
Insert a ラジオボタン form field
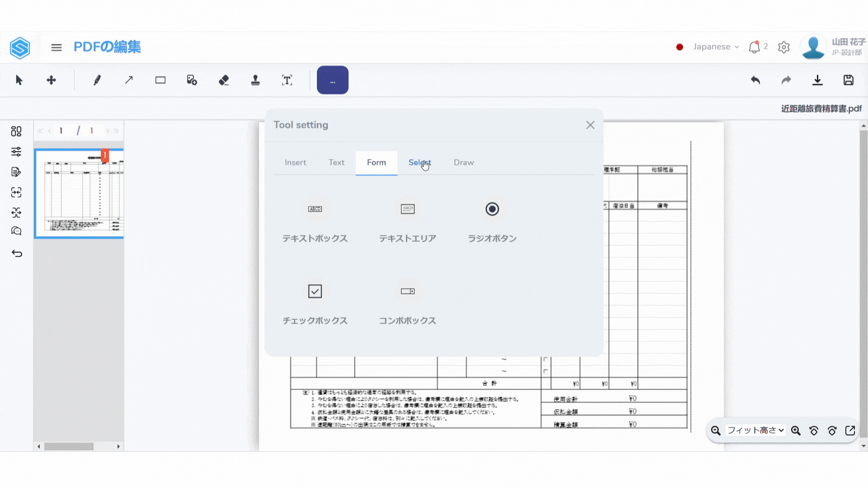click(492, 209)
